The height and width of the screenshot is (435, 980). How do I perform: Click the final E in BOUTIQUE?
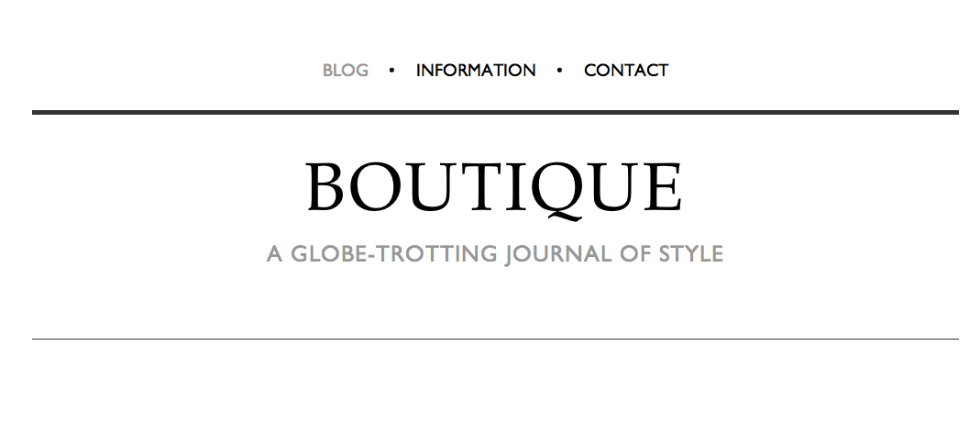click(665, 188)
